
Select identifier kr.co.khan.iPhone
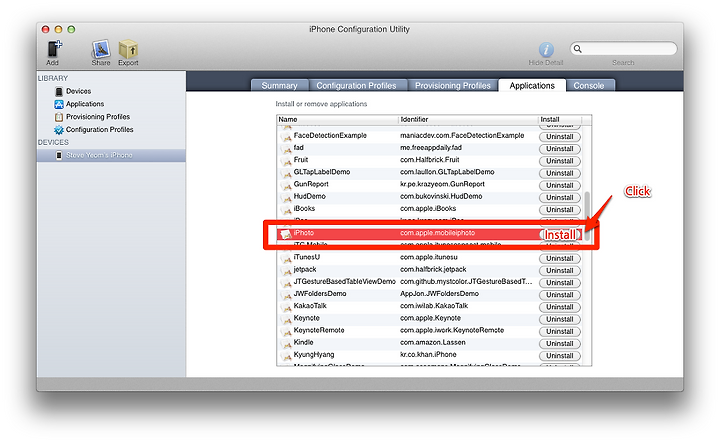point(428,355)
